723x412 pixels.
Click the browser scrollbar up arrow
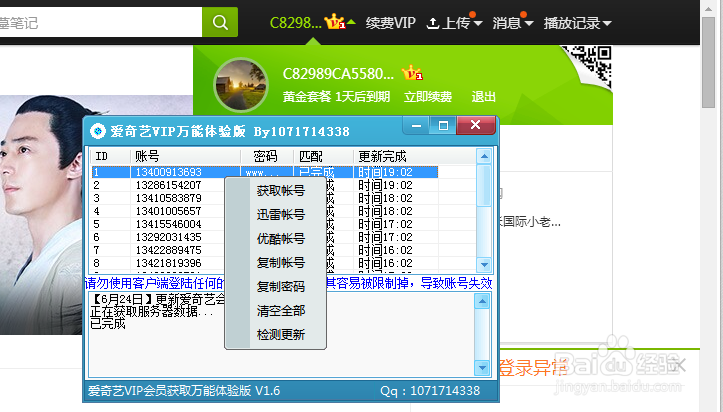(708, 8)
